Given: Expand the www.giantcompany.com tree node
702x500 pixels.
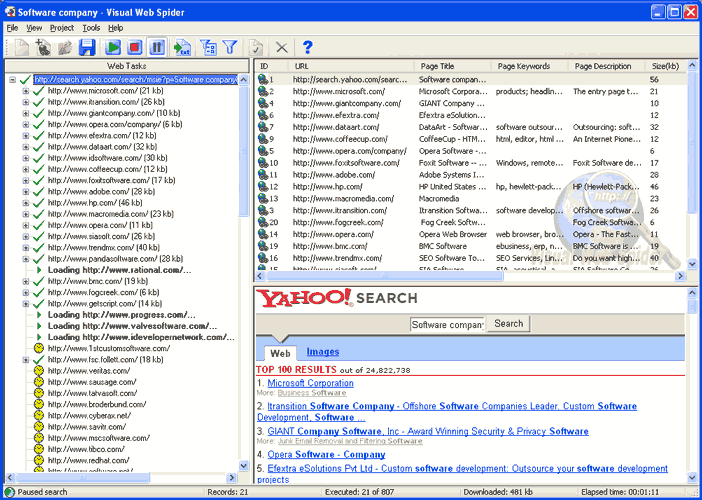Looking at the screenshot, I should tap(26, 113).
